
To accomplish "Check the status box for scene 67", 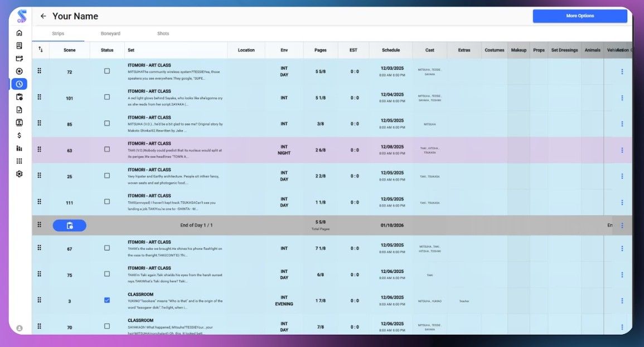I will (x=106, y=248).
